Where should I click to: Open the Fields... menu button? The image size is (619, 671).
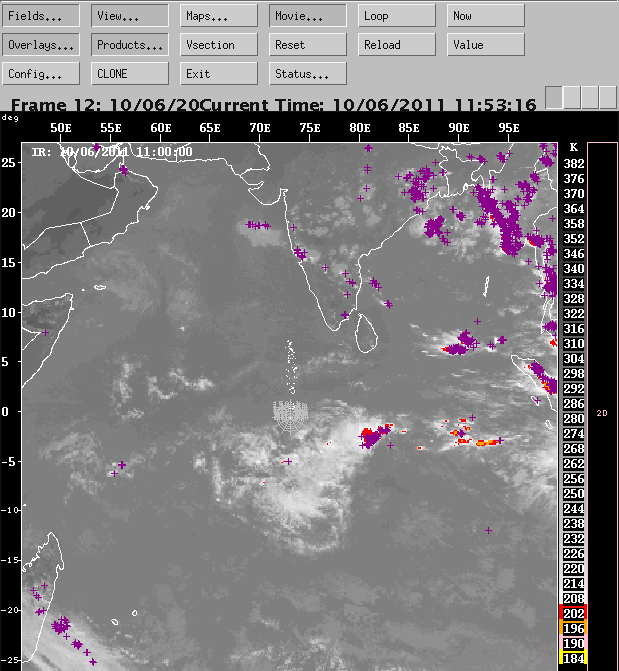tap(41, 16)
